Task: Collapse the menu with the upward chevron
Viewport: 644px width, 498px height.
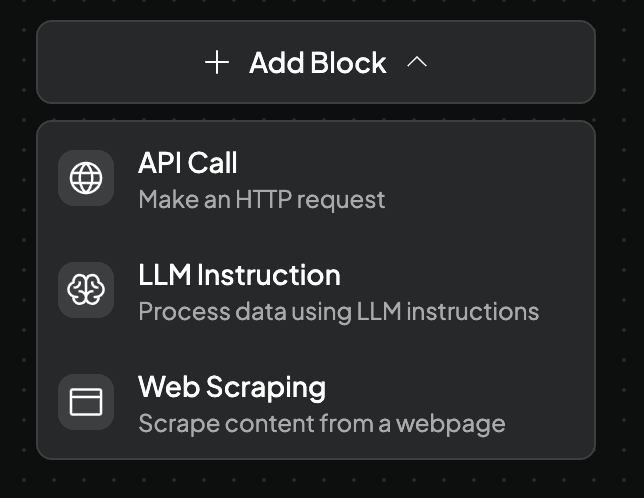Action: (x=418, y=63)
